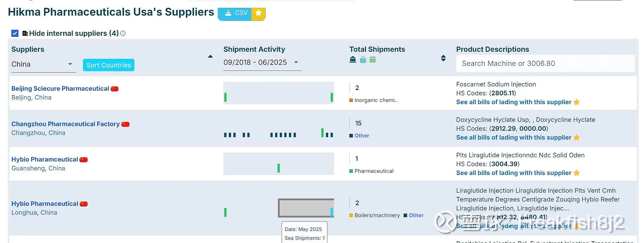644x243 pixels.
Task: Click Changzhou shipment activity chart bars
Action: click(279, 133)
